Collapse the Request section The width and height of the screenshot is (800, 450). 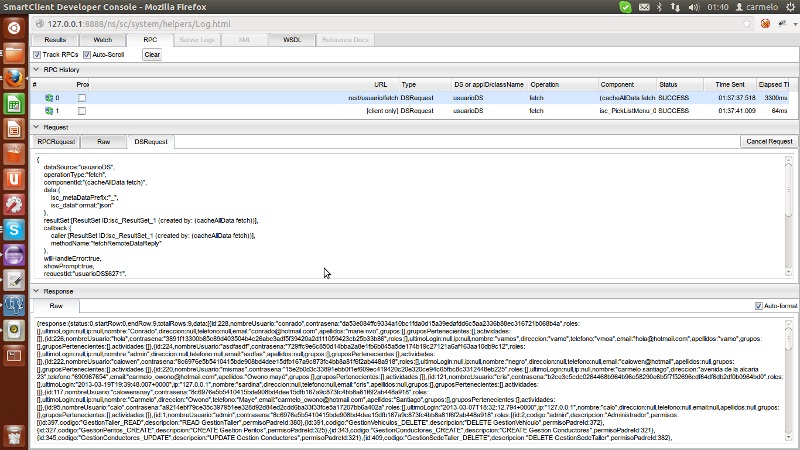click(37, 127)
